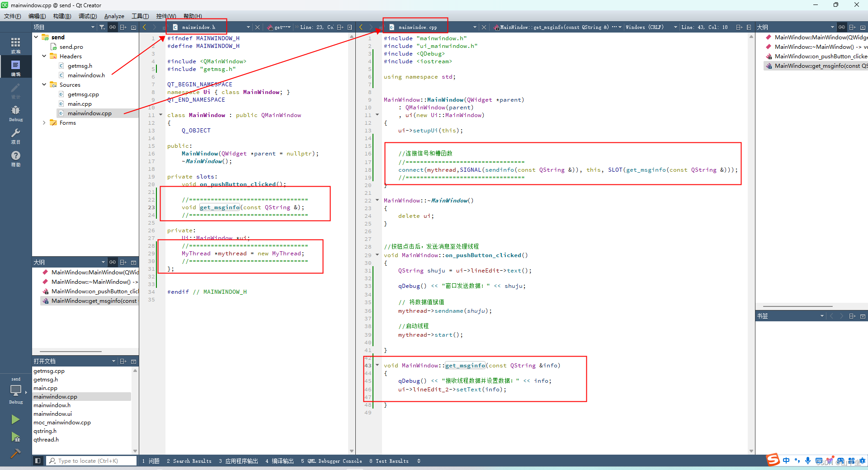
Task: Split the left editor view
Action: 340,27
